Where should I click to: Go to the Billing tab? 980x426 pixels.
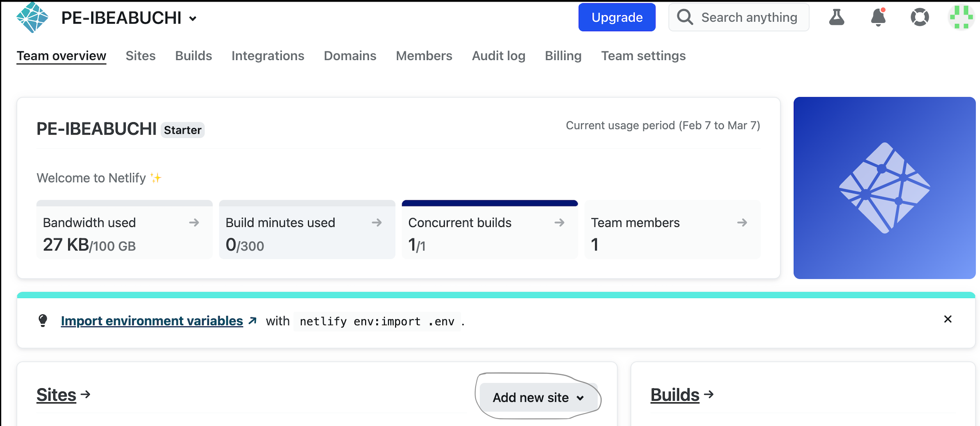563,56
